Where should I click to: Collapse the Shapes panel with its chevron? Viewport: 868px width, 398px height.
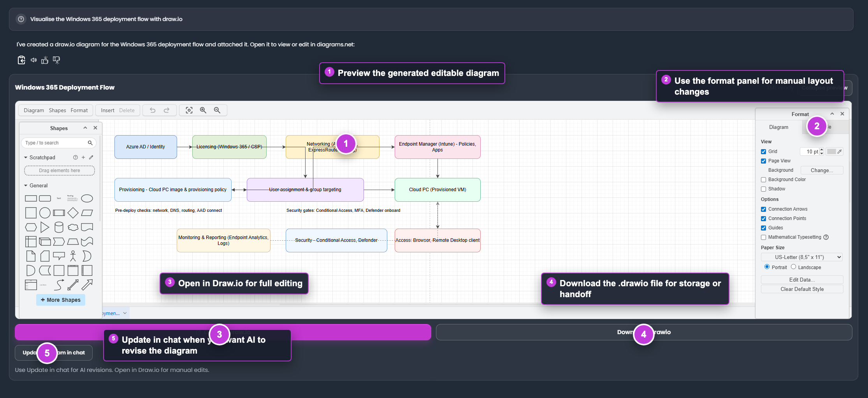click(x=85, y=128)
